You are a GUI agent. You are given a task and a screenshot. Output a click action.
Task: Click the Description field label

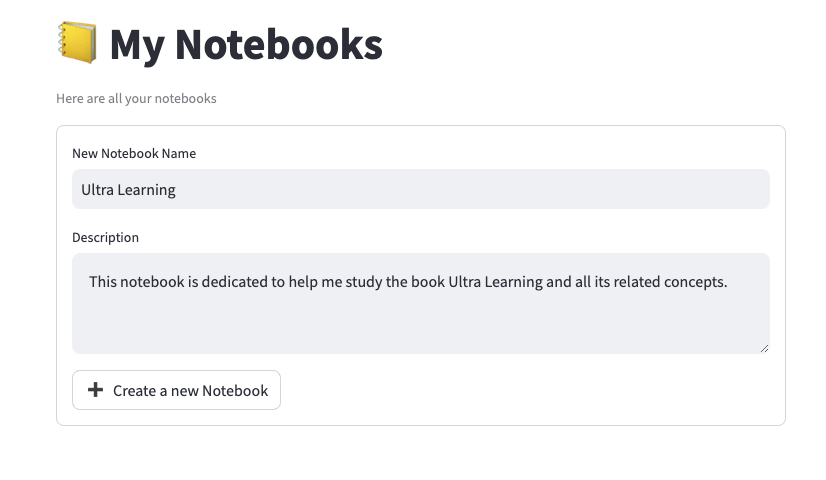coord(105,237)
